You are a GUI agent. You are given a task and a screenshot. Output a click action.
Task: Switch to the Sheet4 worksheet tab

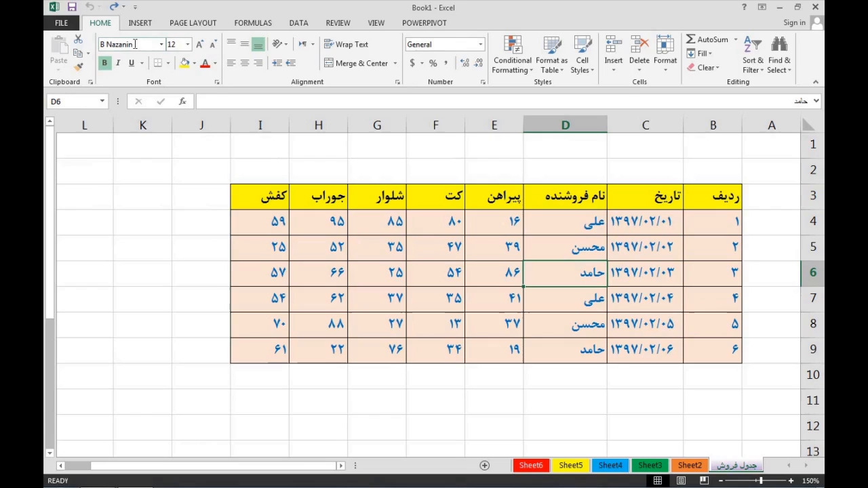[x=610, y=465]
